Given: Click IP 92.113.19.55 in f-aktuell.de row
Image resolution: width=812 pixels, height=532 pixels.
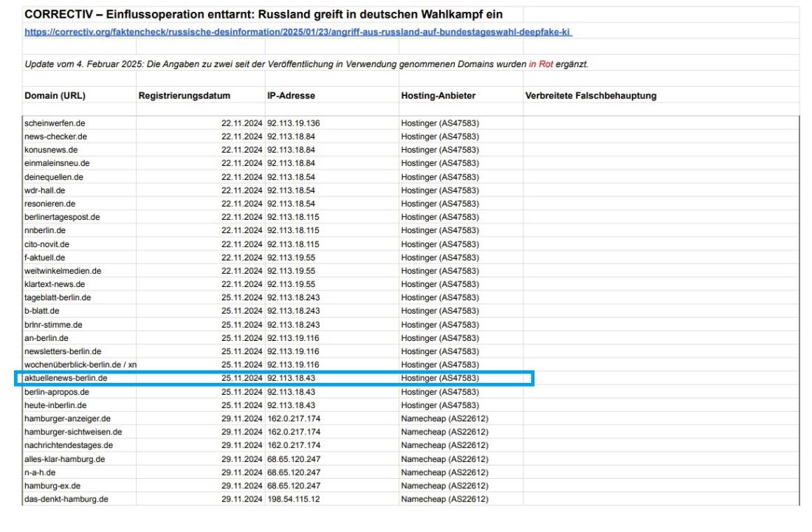Looking at the screenshot, I should click(x=291, y=258).
